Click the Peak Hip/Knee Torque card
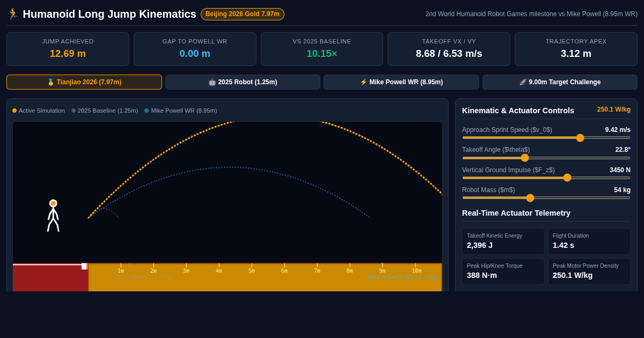 [x=503, y=271]
